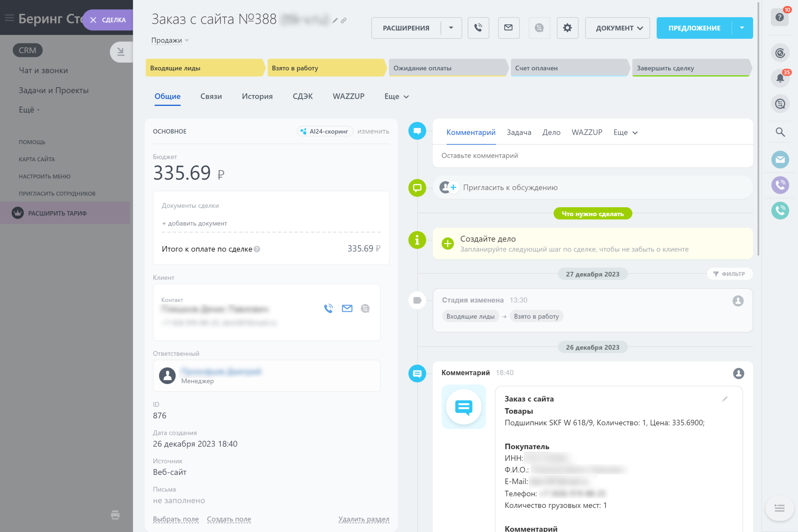The height and width of the screenshot is (532, 798).
Task: Switch to the История tab
Action: [257, 96]
